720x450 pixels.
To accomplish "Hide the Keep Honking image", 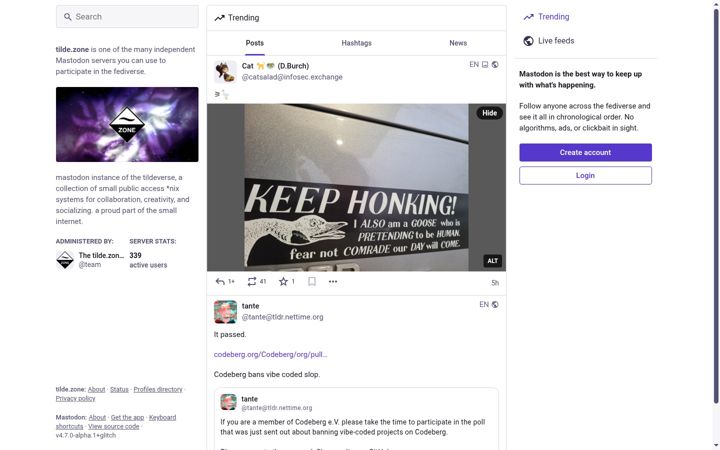I will (x=489, y=113).
